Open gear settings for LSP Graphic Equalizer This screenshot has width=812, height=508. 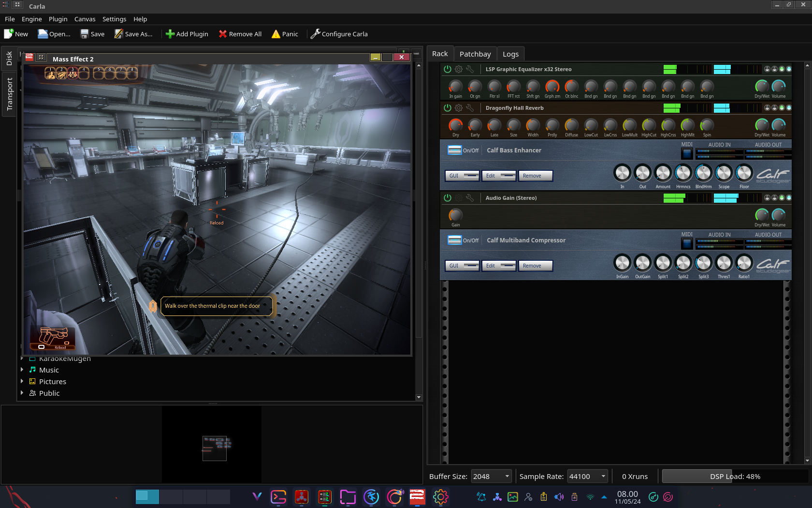pyautogui.click(x=459, y=69)
